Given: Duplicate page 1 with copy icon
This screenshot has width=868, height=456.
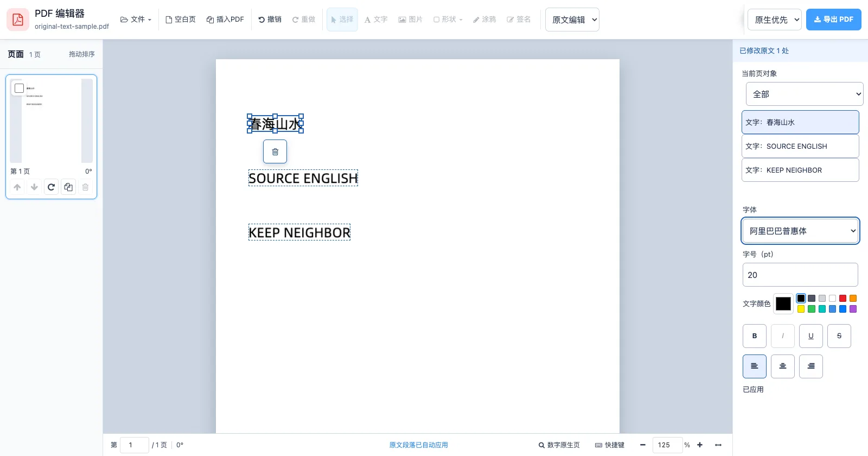Looking at the screenshot, I should point(68,187).
